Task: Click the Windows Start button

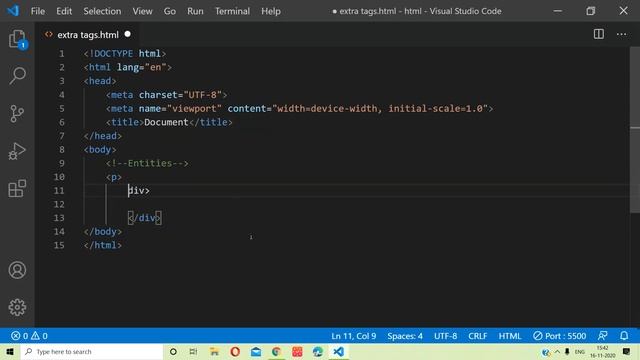Action: click(x=10, y=351)
